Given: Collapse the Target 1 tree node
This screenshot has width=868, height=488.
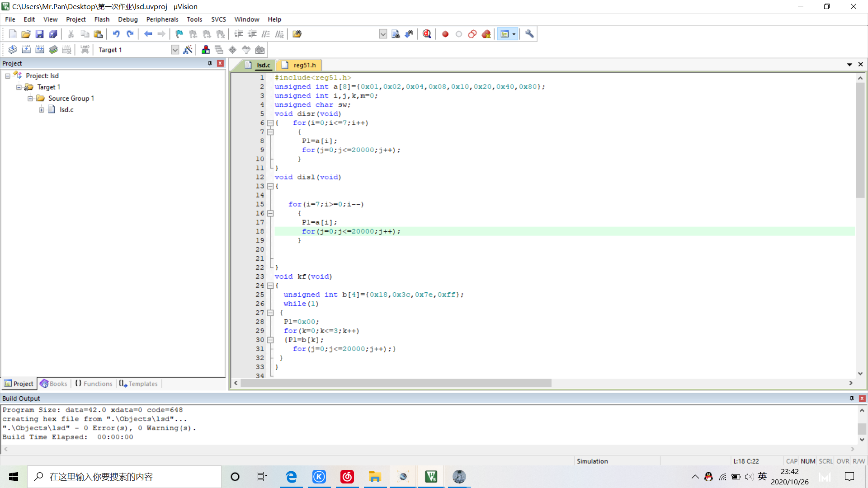Looking at the screenshot, I should point(19,87).
